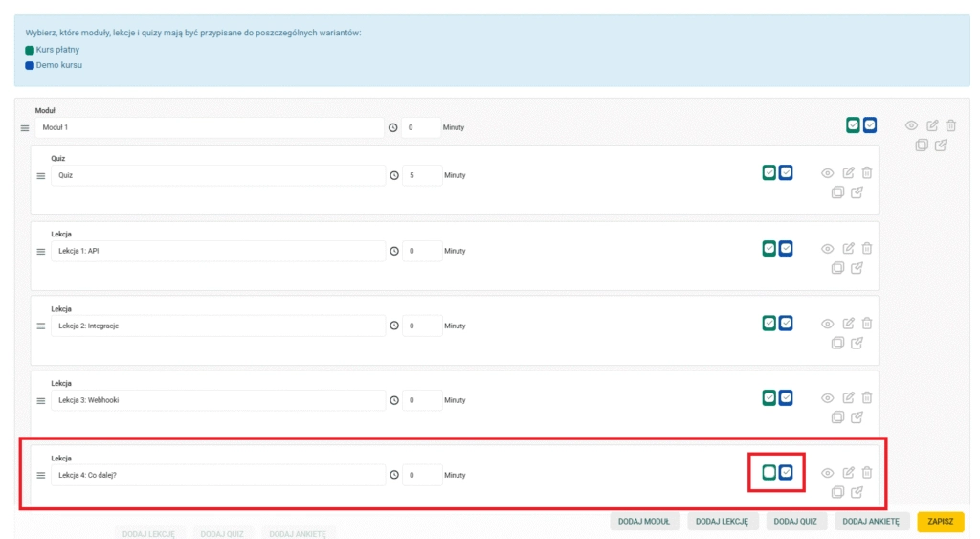Click the Quiz minutes duration field
This screenshot has width=980, height=539.
[x=422, y=175]
